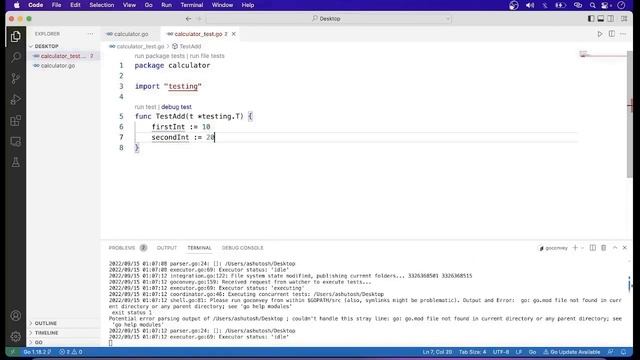Switch to the PROBLEMS panel tab
The height and width of the screenshot is (360, 640).
[122, 248]
